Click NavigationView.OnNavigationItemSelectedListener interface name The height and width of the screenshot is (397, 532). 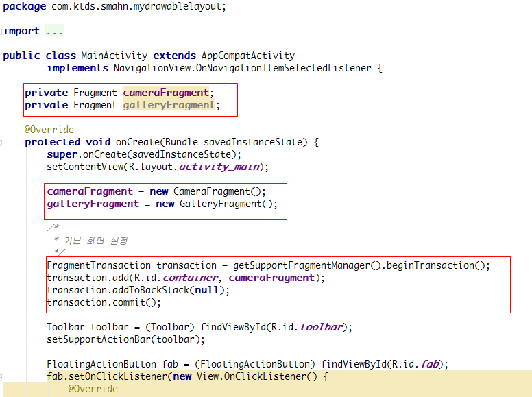tap(242, 68)
